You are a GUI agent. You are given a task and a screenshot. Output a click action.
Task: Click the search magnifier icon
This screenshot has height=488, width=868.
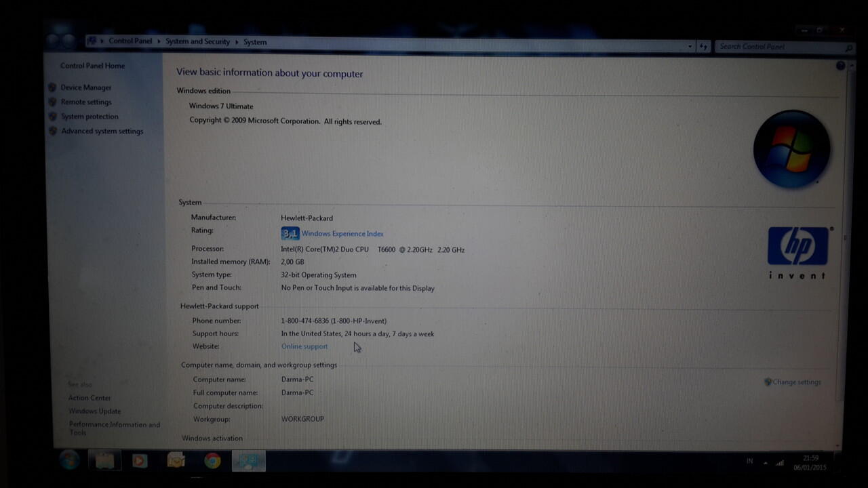click(848, 48)
